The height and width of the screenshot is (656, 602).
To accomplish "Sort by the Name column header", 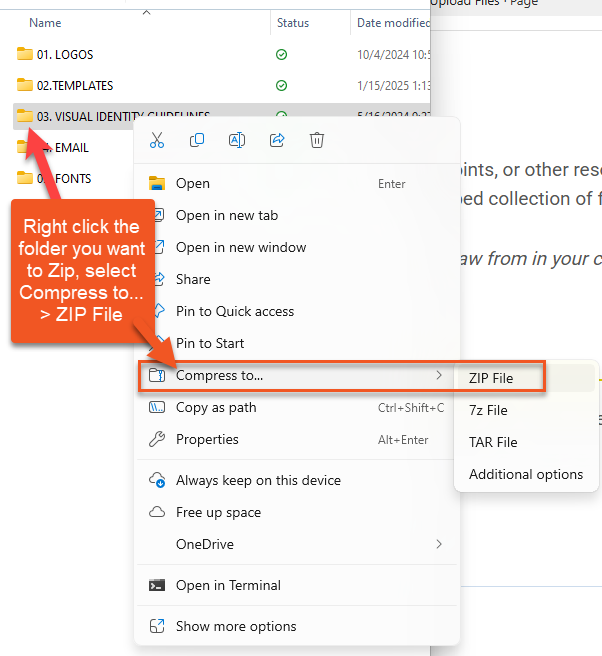I will pyautogui.click(x=45, y=22).
